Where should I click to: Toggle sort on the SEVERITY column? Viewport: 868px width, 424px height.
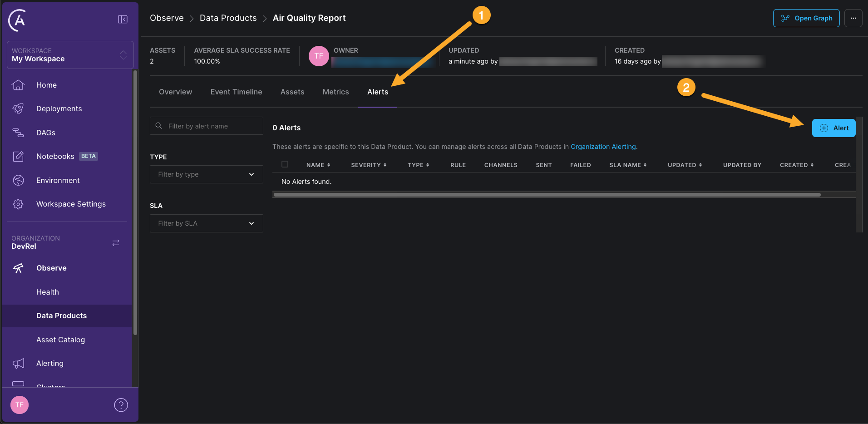(369, 165)
